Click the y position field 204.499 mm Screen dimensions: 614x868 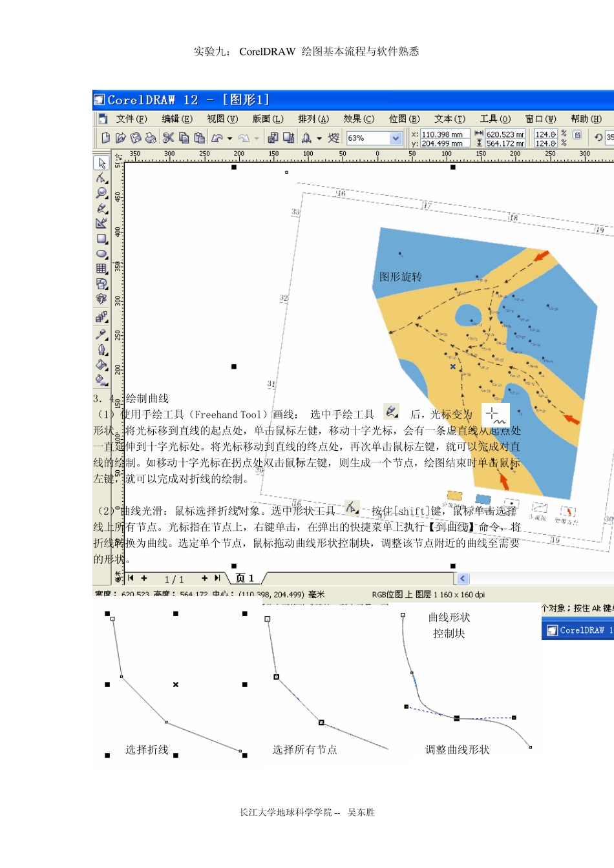pyautogui.click(x=445, y=143)
